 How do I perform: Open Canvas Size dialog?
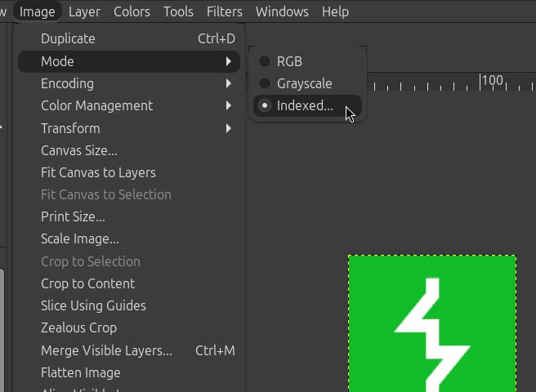[129, 151]
